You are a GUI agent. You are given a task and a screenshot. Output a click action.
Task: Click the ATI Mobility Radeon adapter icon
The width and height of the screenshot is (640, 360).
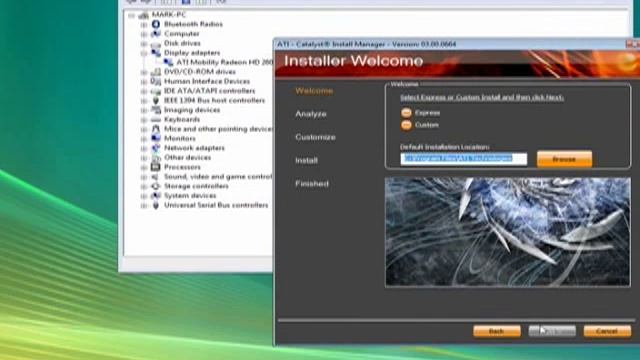point(168,62)
